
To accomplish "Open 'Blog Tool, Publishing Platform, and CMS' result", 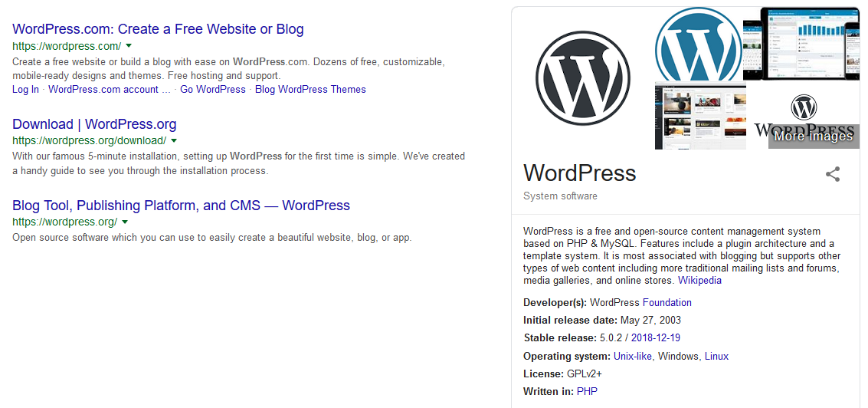I will pyautogui.click(x=181, y=206).
